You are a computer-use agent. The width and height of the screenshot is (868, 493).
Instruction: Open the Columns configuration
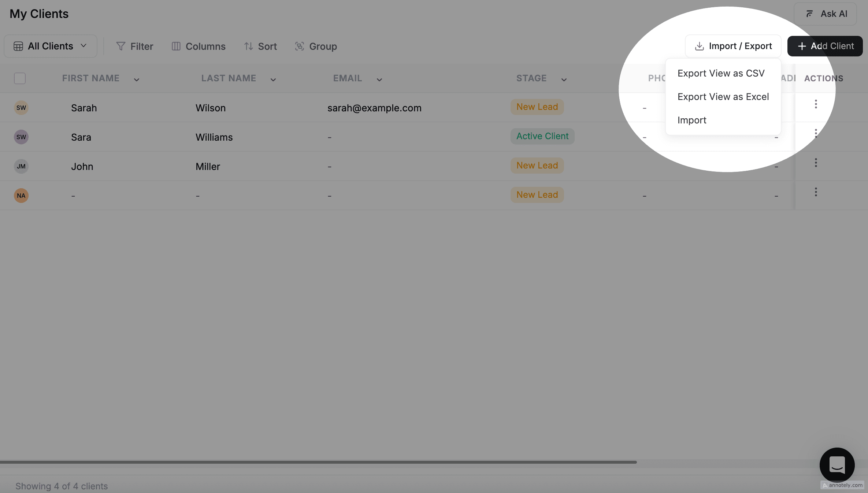(x=198, y=46)
